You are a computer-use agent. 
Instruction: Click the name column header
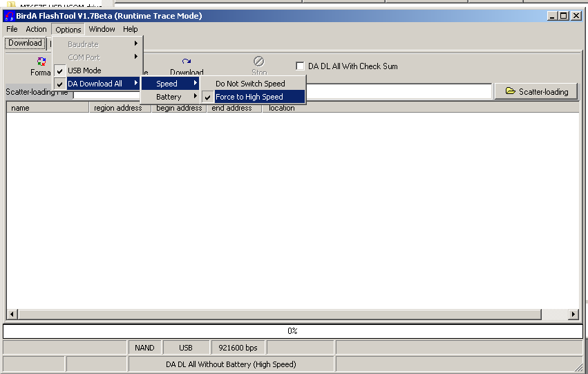click(48, 108)
